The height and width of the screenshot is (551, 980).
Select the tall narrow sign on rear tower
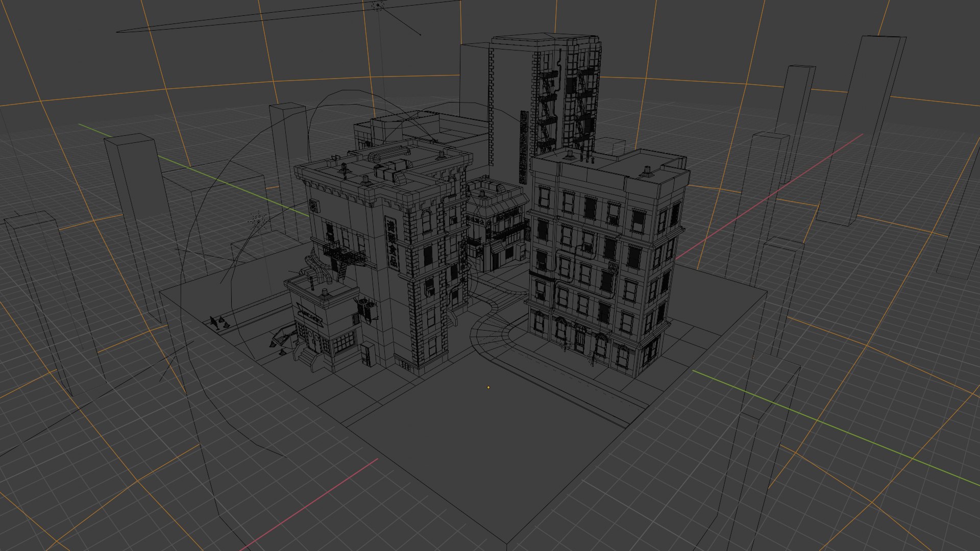click(524, 147)
